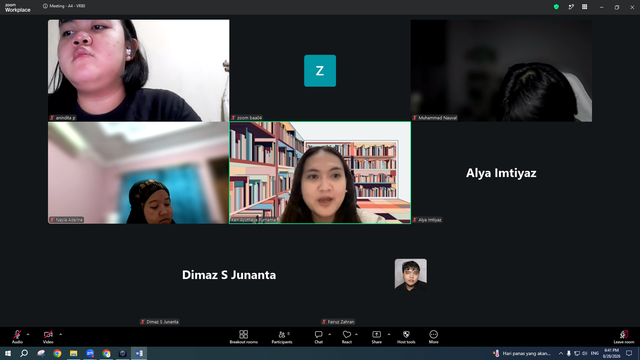The image size is (640, 360).
Task: Click the Zoom Workplace logo
Action: pyautogui.click(x=17, y=7)
